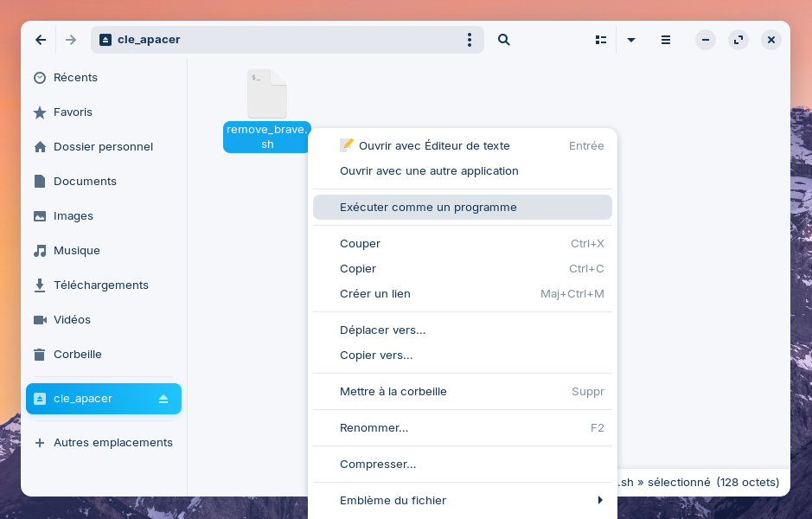The image size is (812, 519).
Task: Open the hamburger main menu
Action: pyautogui.click(x=666, y=40)
